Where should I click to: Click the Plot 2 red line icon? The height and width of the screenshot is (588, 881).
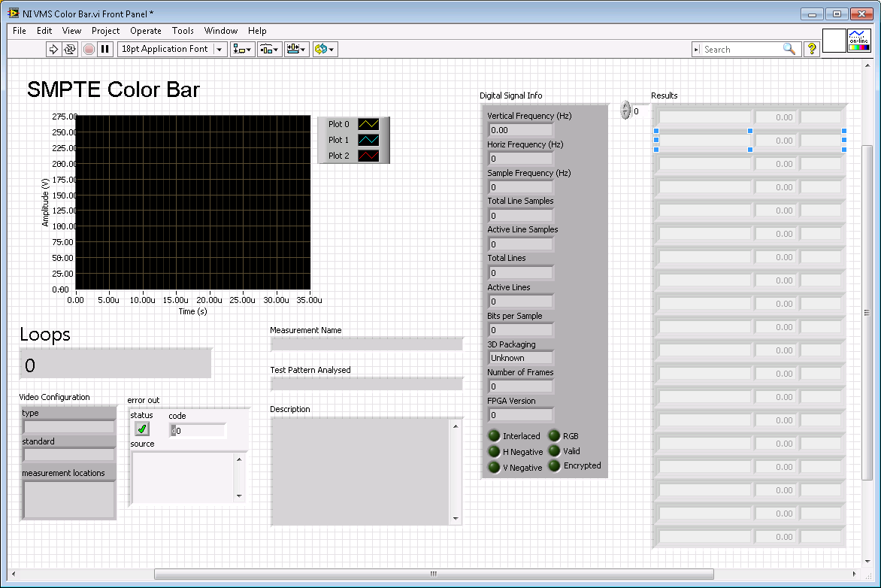(368, 156)
